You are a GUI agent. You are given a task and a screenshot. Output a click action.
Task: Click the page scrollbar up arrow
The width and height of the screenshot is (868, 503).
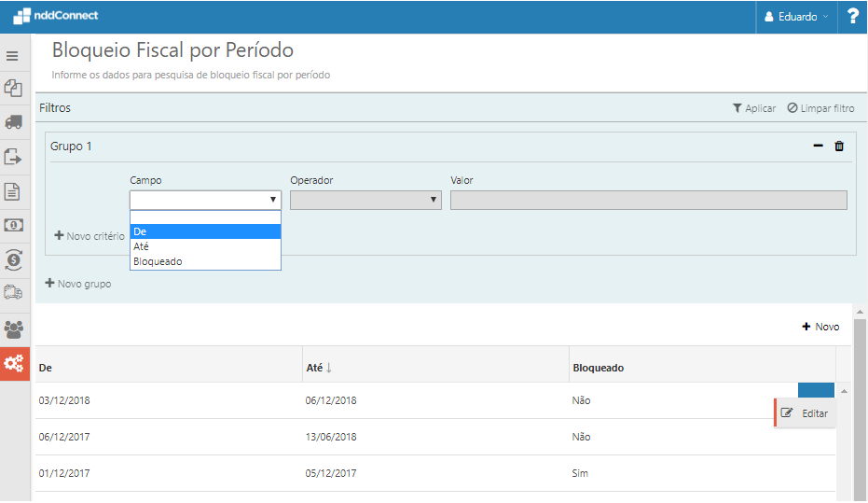860,312
